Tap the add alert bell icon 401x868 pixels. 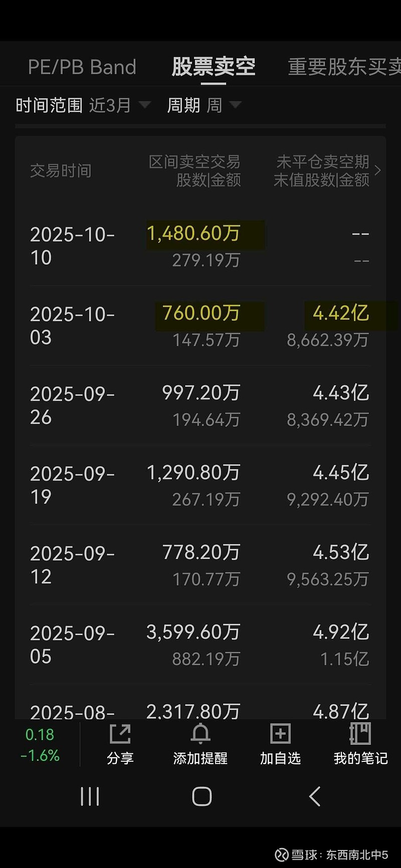200,735
